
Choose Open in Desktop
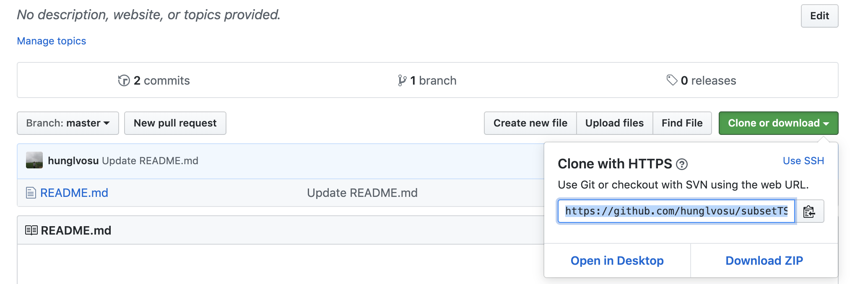[x=617, y=261]
